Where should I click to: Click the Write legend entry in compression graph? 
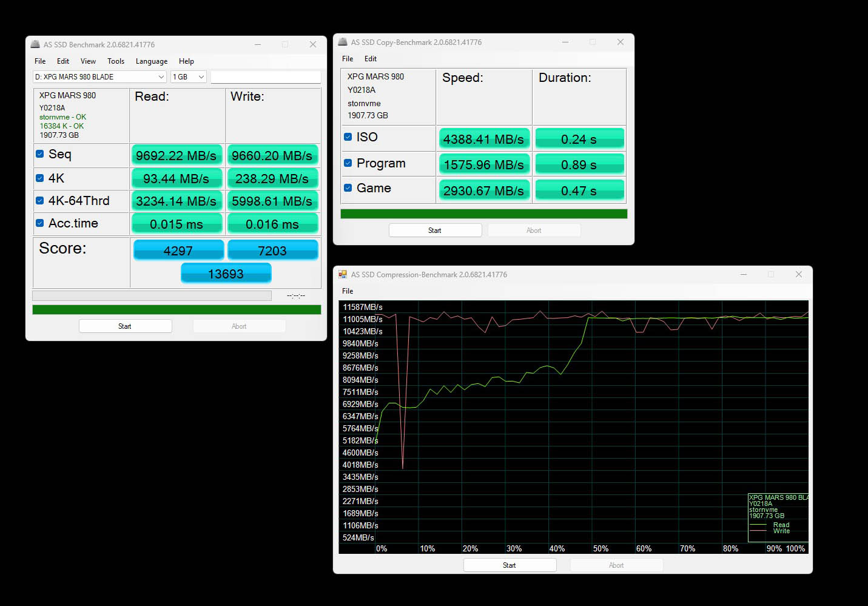coord(781,531)
